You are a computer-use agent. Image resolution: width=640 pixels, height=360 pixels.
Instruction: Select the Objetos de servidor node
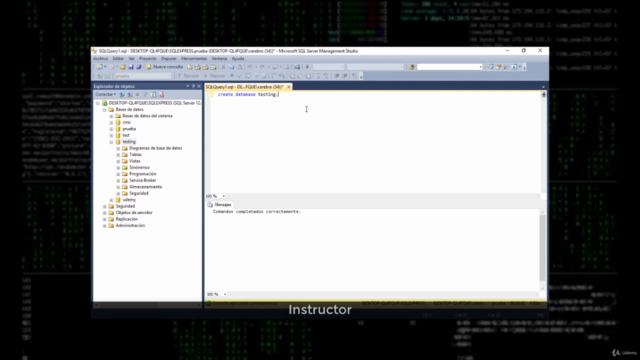click(x=133, y=213)
